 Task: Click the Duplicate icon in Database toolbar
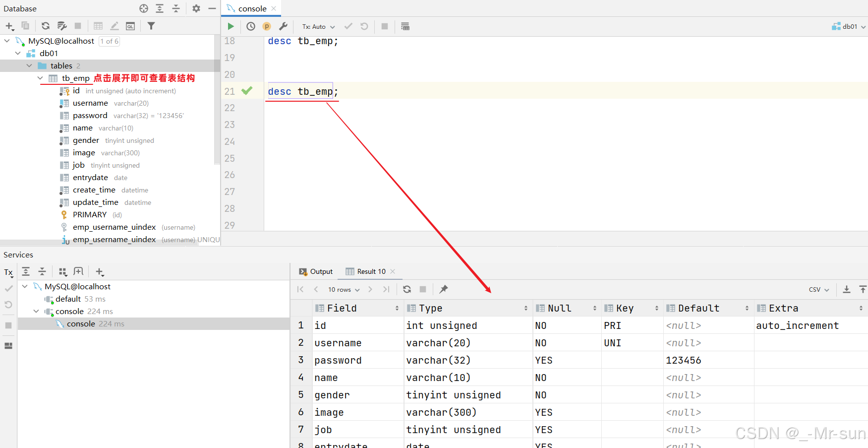(25, 26)
